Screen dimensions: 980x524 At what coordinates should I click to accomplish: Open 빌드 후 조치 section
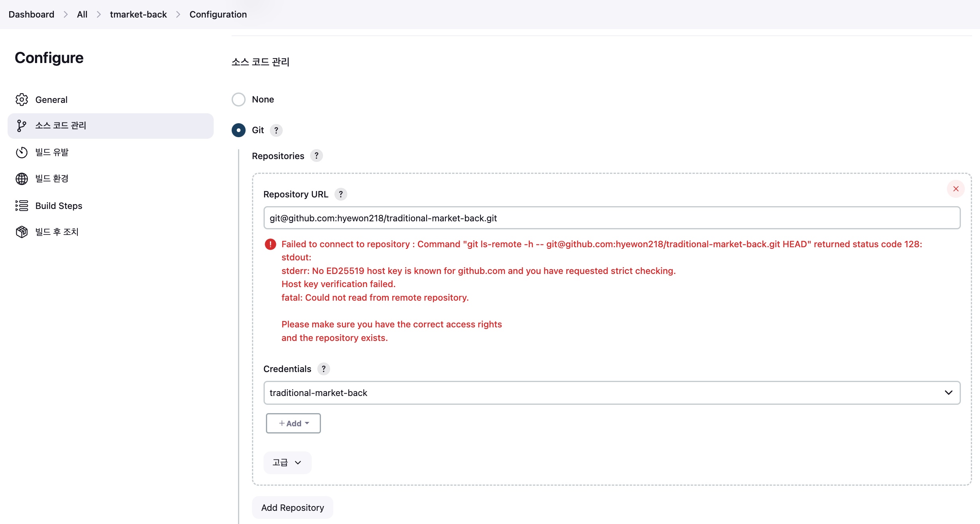pos(110,232)
